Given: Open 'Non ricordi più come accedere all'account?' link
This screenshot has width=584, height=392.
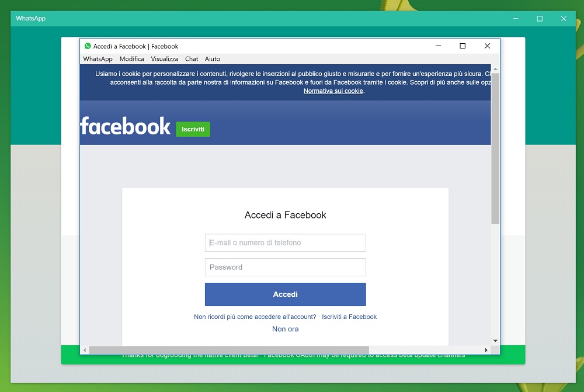Looking at the screenshot, I should [255, 317].
